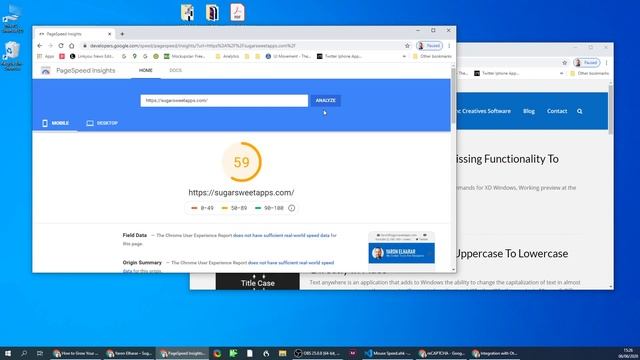640x360 pixels.
Task: Bookmark this page with the star icon
Action: (407, 46)
